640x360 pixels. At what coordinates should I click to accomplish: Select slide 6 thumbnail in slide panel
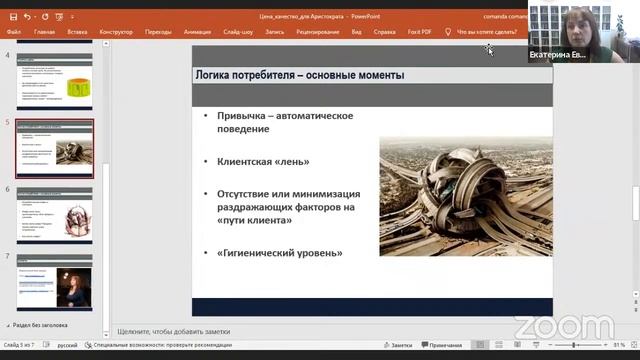tap(54, 216)
